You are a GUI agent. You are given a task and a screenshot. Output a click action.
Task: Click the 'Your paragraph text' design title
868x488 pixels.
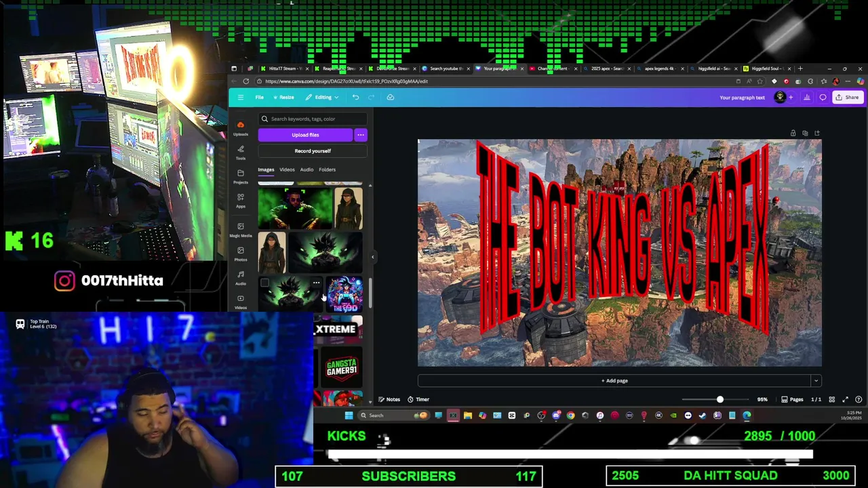point(742,98)
